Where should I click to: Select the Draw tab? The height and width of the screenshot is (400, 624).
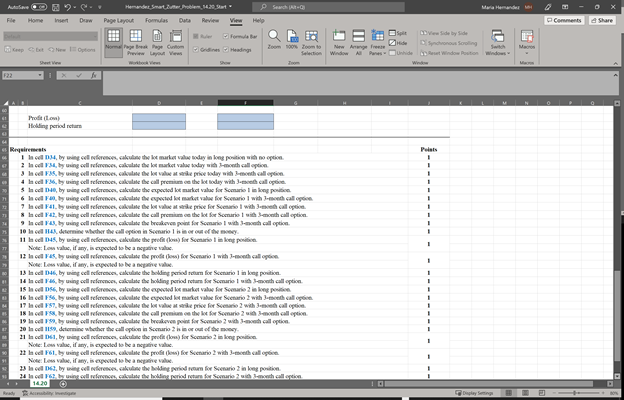tap(86, 20)
